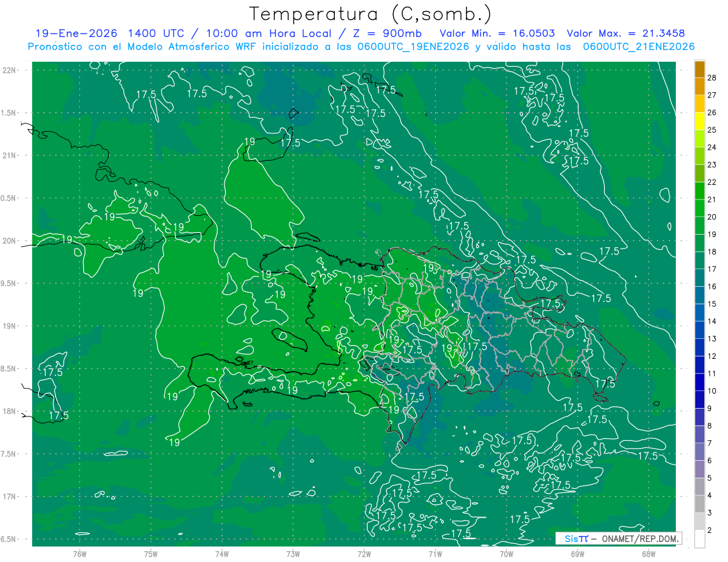Click the 75W longitude axis label
The height and width of the screenshot is (562, 728).
tap(150, 554)
